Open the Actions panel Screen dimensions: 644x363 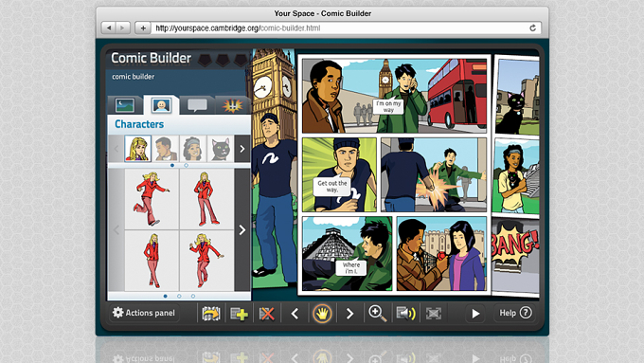144,313
